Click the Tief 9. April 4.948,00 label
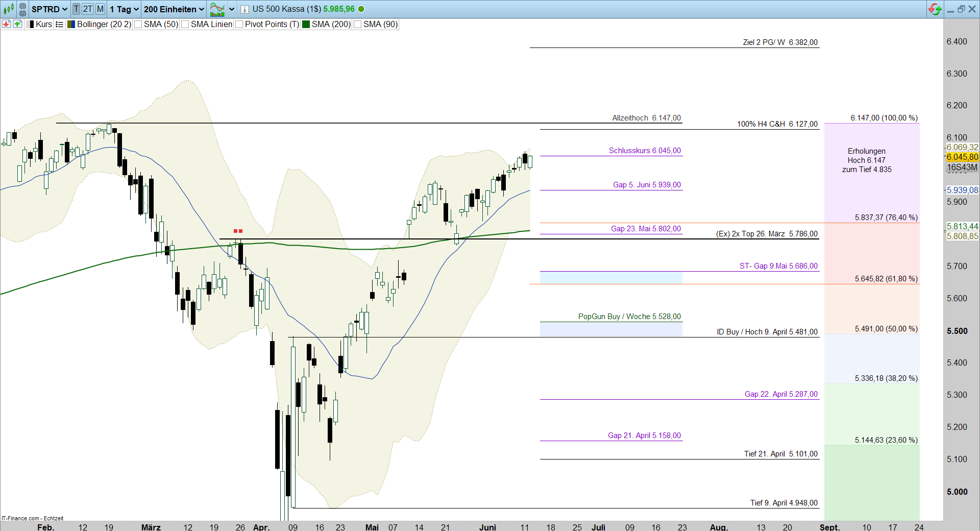980x531 pixels. [783, 503]
